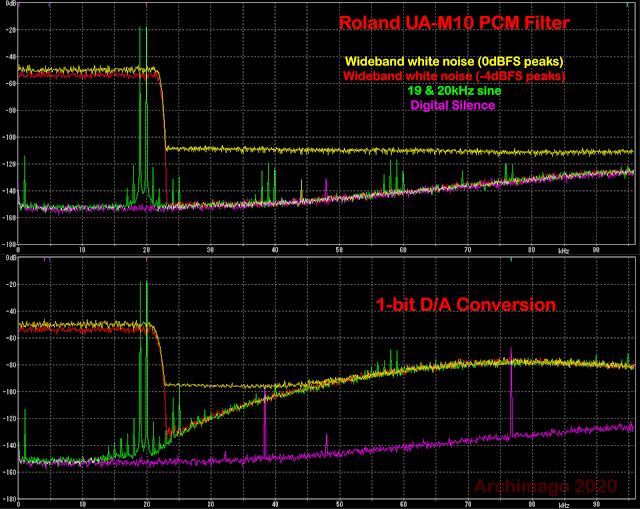Click the '90' kHz label under PCM Filter graph
This screenshot has width=640, height=509.
[596, 250]
